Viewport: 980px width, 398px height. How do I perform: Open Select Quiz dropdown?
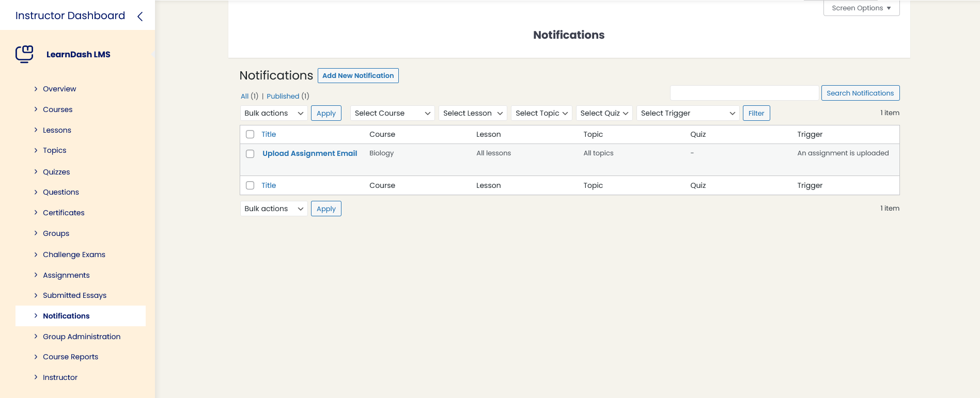pos(604,113)
